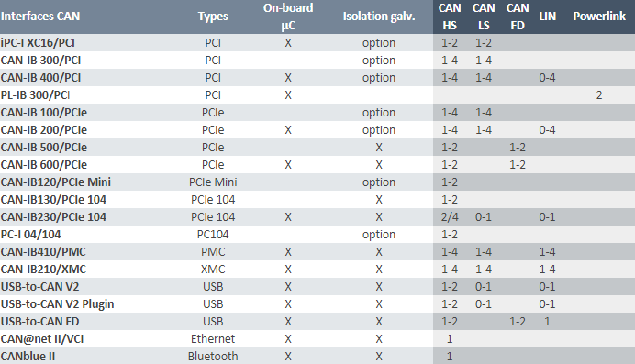The width and height of the screenshot is (635, 364).
Task: Click the Bluetooth type cell
Action: point(213,356)
